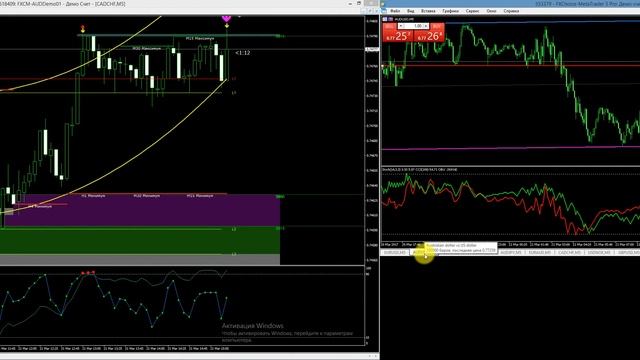Select the 'M15 Максимум' level label at chart top
640x360 pixels.
pos(200,38)
